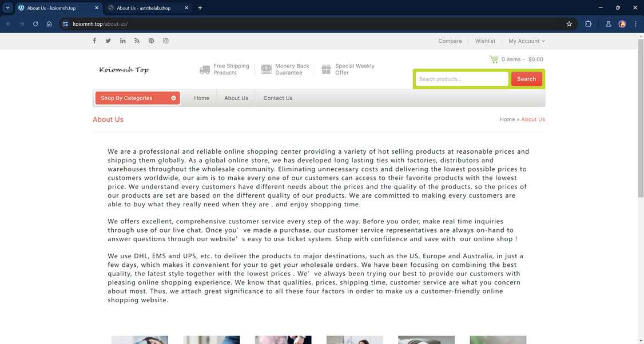This screenshot has height=344, width=644.
Task: Click the Special Weekly Offer text
Action: [x=355, y=69]
